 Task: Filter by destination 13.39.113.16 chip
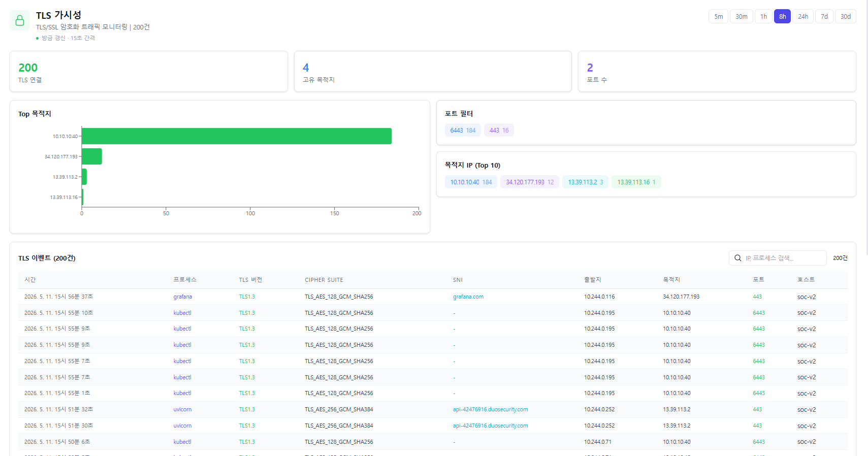click(636, 182)
